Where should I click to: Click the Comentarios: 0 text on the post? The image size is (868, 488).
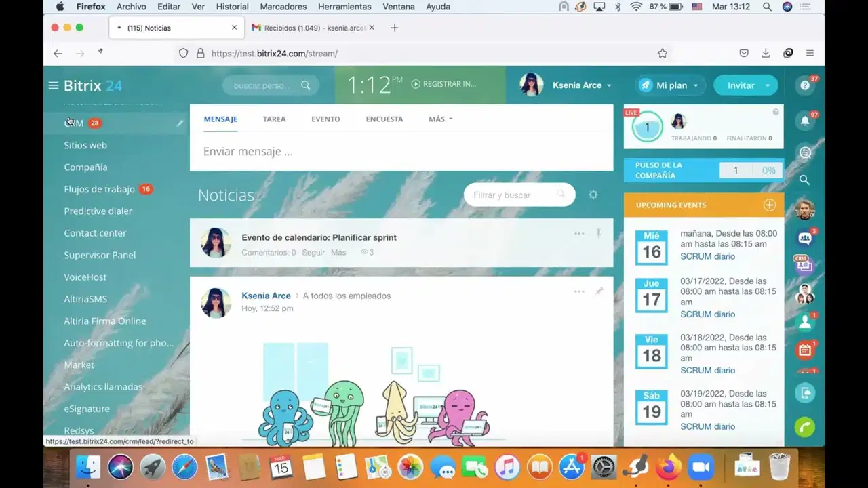pyautogui.click(x=269, y=252)
